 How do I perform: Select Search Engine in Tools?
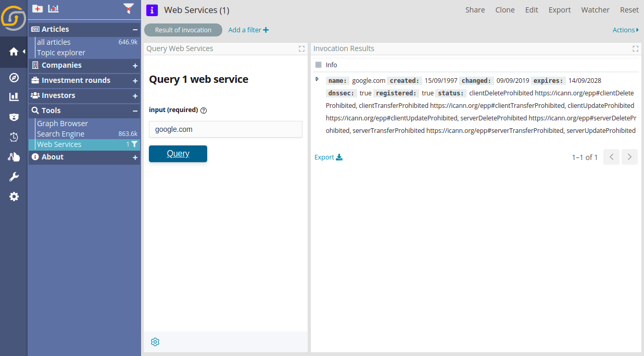click(x=60, y=134)
